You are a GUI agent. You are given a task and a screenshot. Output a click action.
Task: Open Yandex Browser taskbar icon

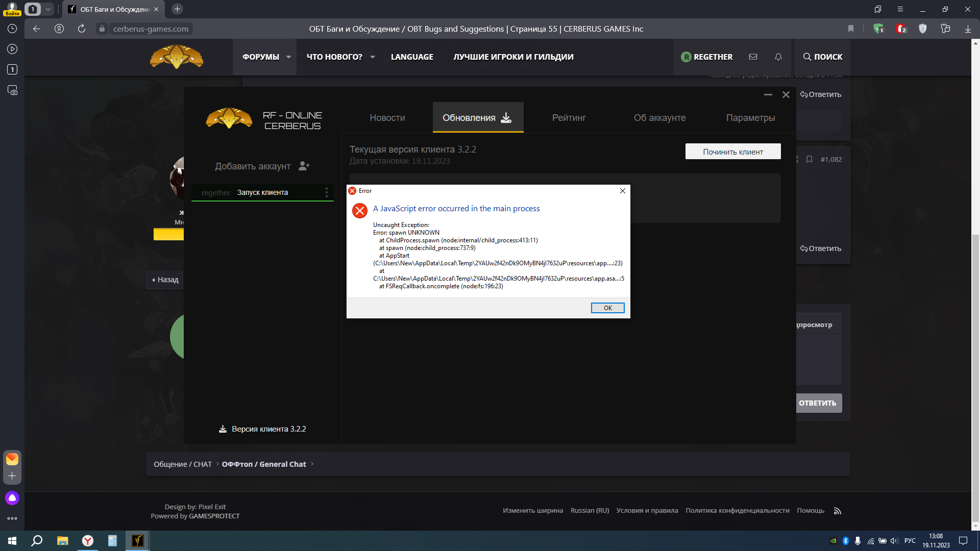pyautogui.click(x=88, y=541)
